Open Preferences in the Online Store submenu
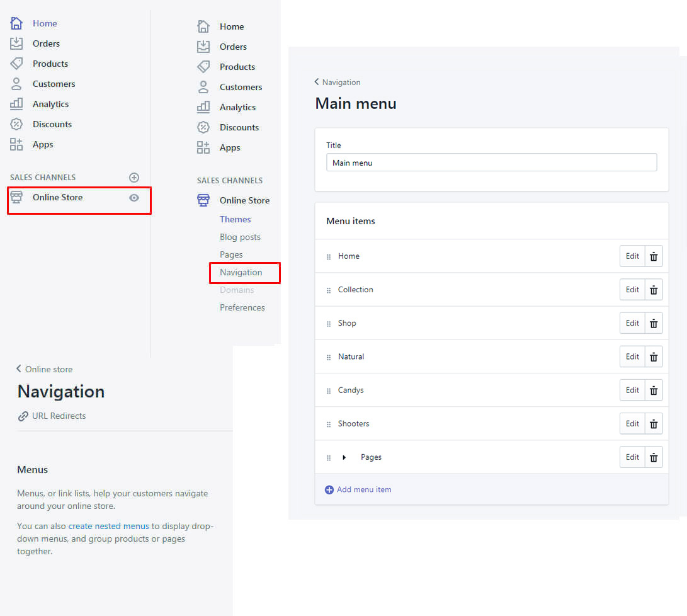The image size is (687, 616). (x=242, y=307)
